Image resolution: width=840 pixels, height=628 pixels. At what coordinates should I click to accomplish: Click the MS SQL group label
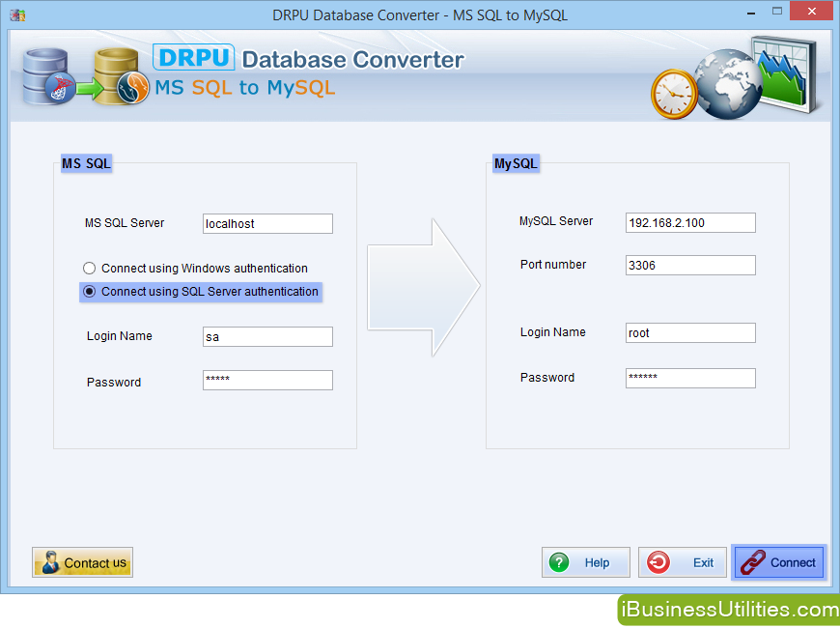click(x=86, y=163)
